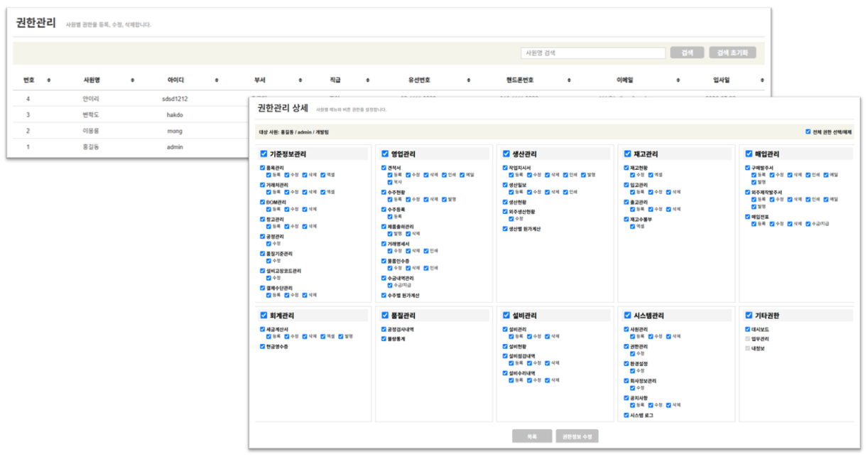Uncheck the 거래처관리 checkbox
This screenshot has width=868, height=457.
pos(263,185)
